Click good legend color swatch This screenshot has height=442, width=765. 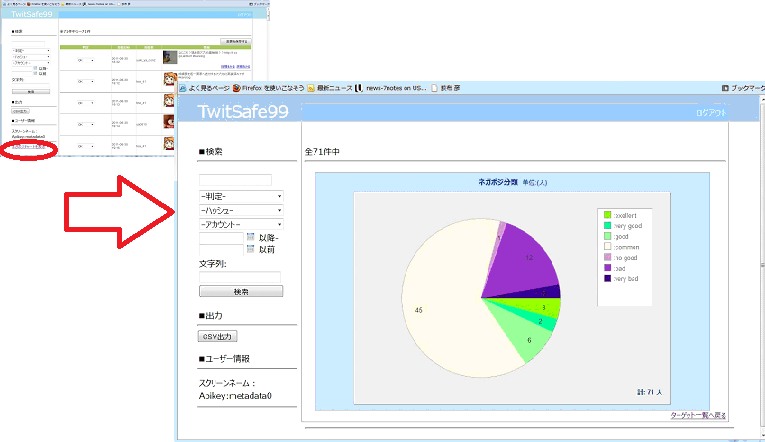click(607, 236)
